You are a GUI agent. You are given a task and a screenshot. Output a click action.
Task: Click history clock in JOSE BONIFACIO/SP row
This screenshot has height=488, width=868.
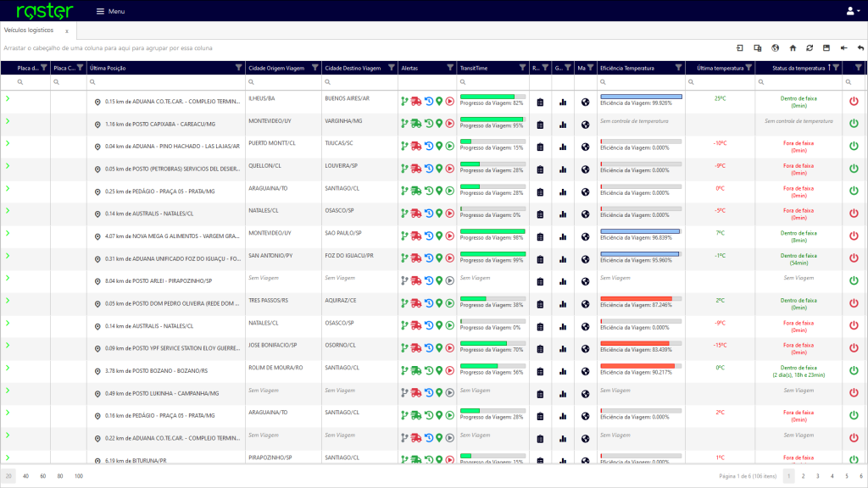click(x=428, y=348)
